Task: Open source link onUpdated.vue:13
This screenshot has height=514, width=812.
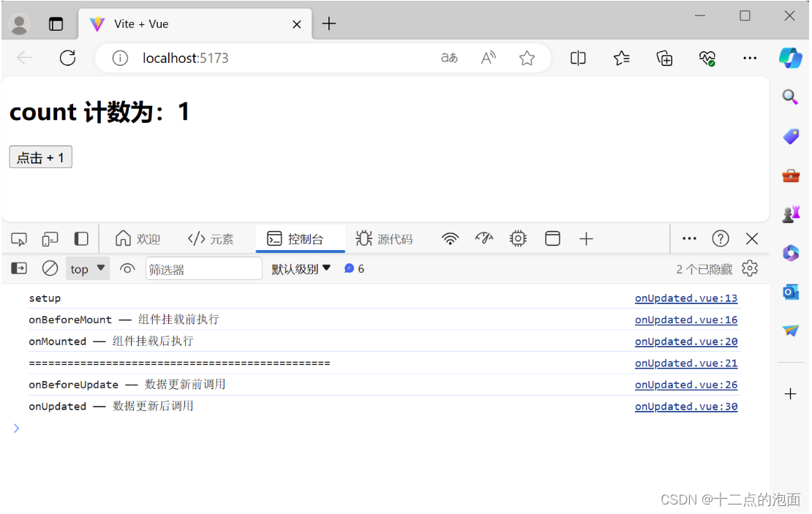Action: click(685, 298)
